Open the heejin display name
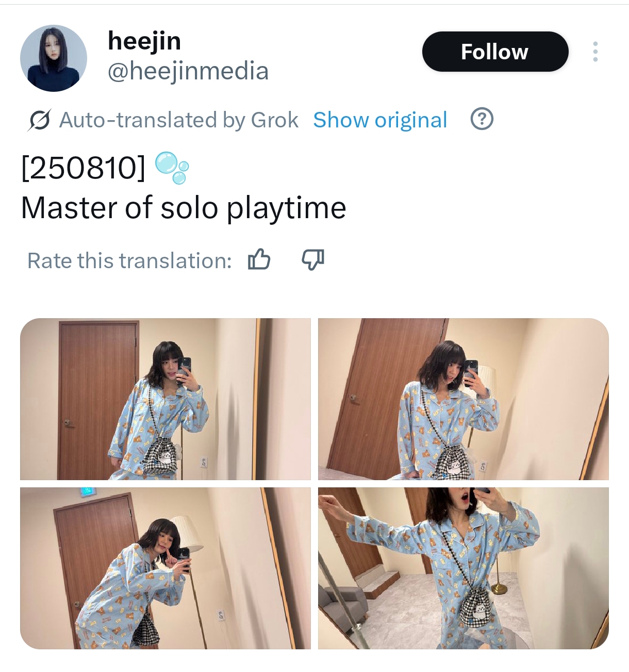This screenshot has height=672, width=629. click(144, 41)
